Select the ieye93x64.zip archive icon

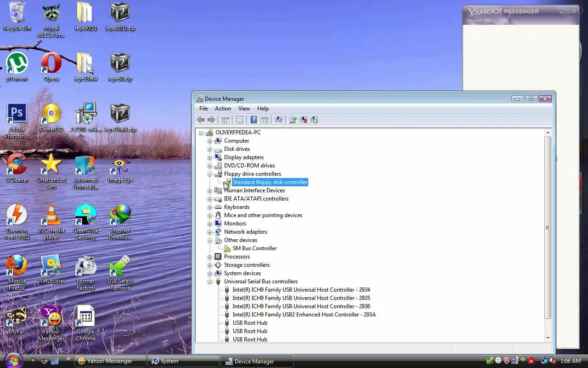(120, 118)
